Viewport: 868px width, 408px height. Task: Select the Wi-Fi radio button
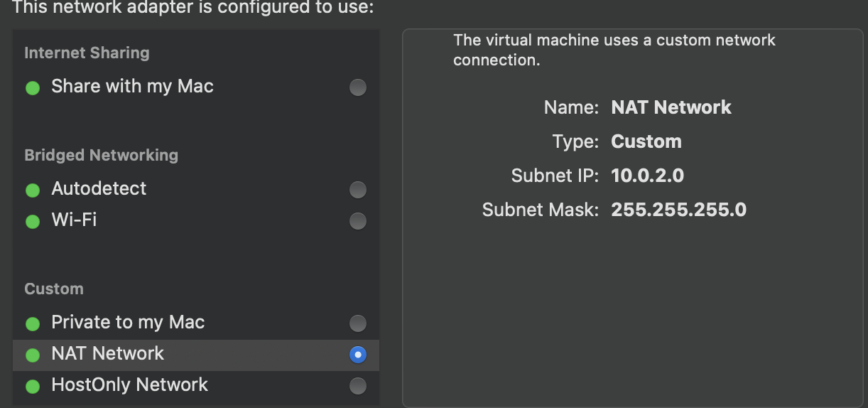pyautogui.click(x=358, y=221)
